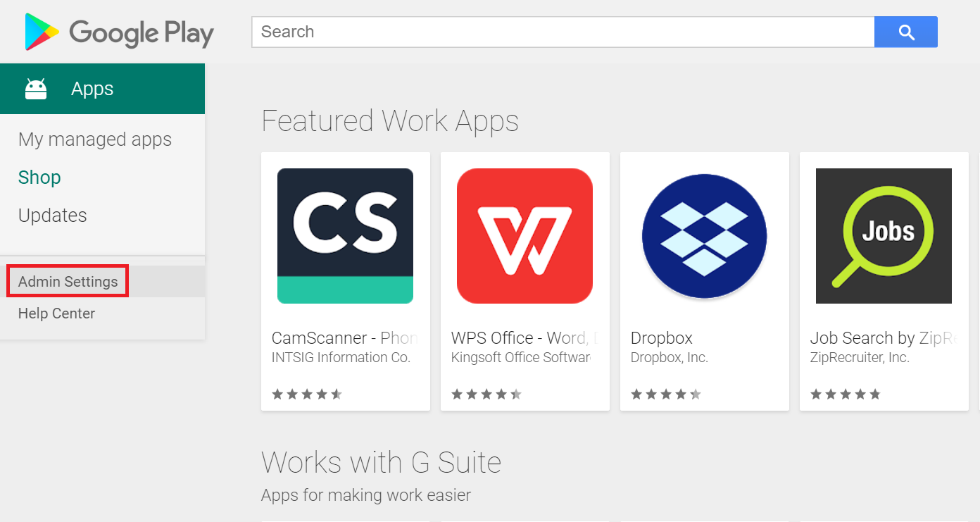Click the Dropbox, Inc. developer link
The image size is (980, 522).
coord(670,358)
